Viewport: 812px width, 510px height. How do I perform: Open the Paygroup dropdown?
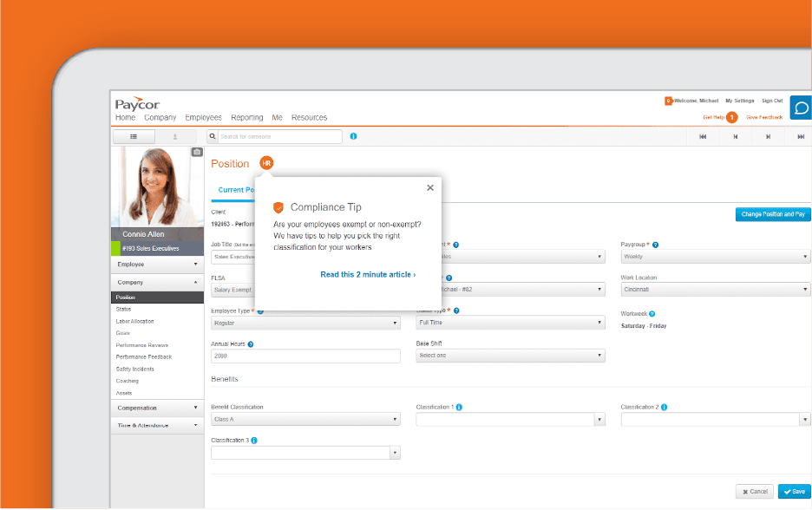(x=716, y=257)
